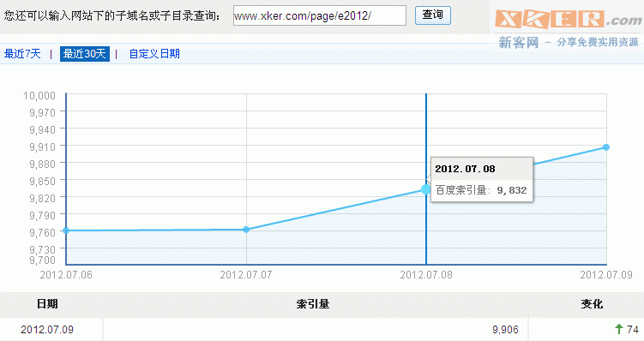This screenshot has height=341, width=644.
Task: Click the 日期 column header
Action: pos(47,304)
